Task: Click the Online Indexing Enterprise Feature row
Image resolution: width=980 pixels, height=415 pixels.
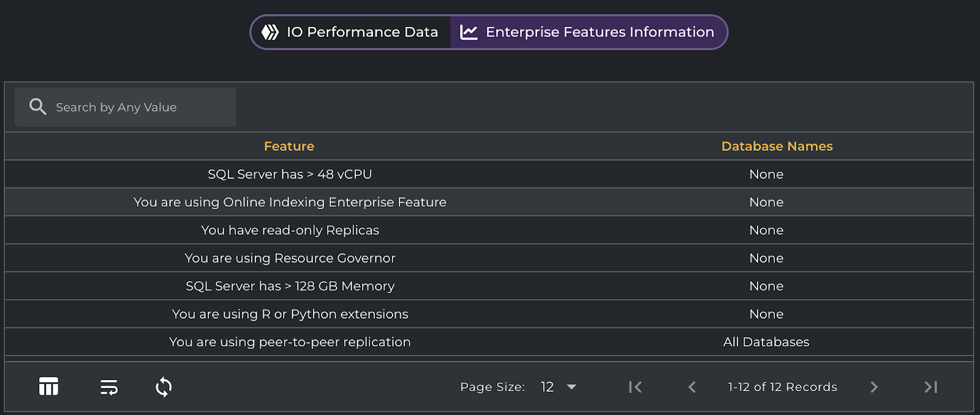Action: click(290, 202)
